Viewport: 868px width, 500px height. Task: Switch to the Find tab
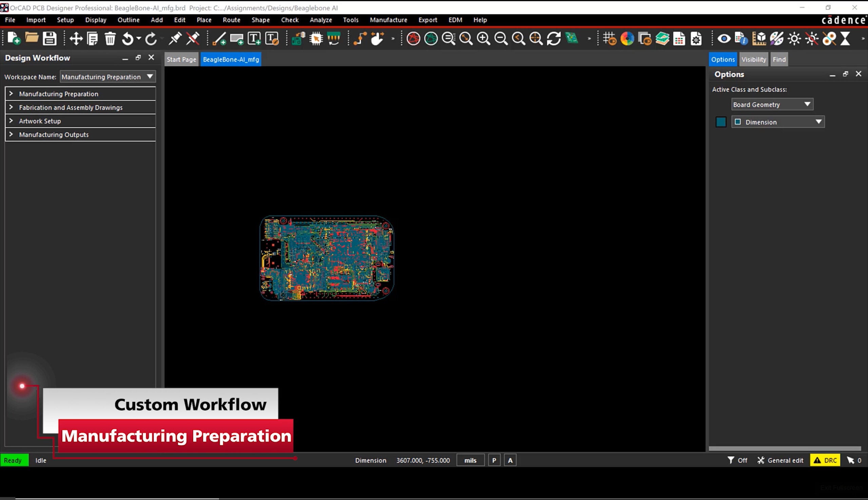point(779,59)
